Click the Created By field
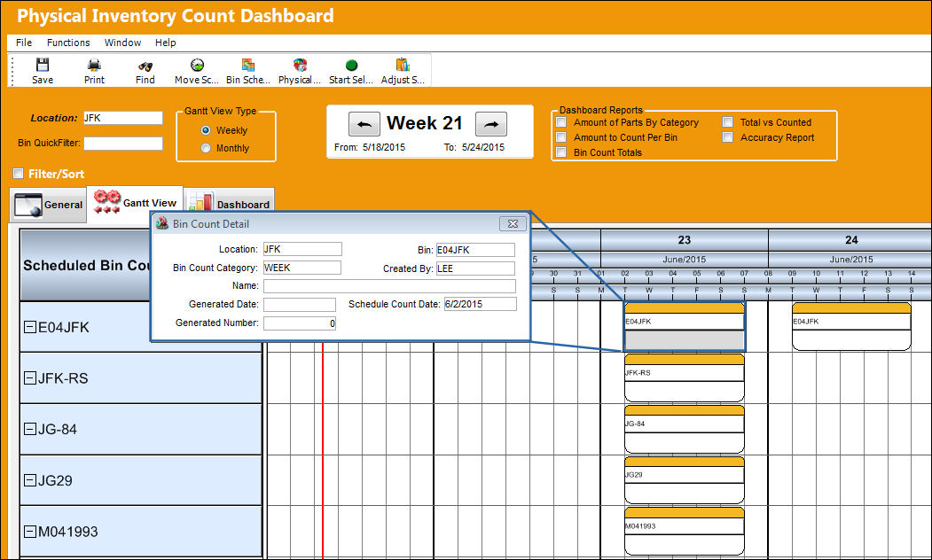The height and width of the screenshot is (560, 932). (475, 268)
